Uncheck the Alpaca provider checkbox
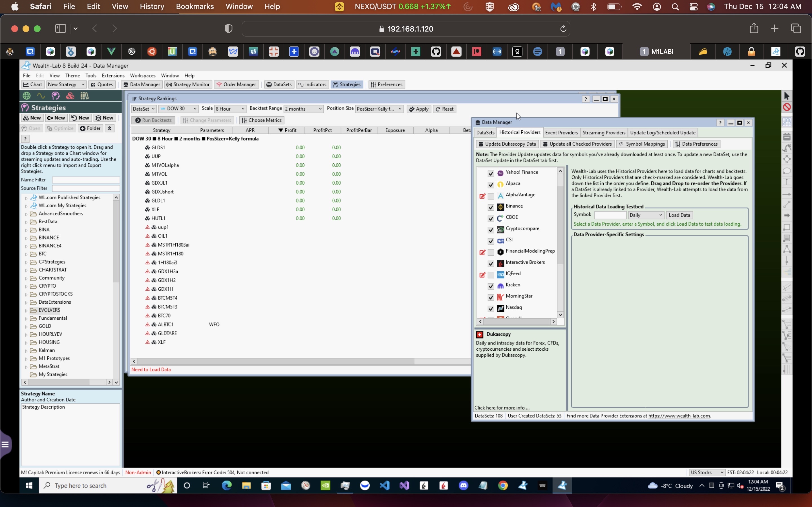 (x=491, y=185)
